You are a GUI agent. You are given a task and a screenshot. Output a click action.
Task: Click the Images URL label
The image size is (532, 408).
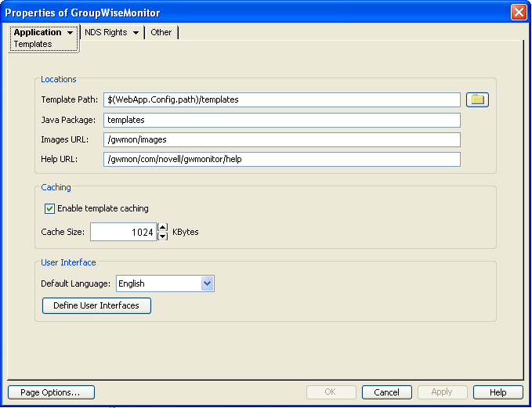pyautogui.click(x=65, y=139)
